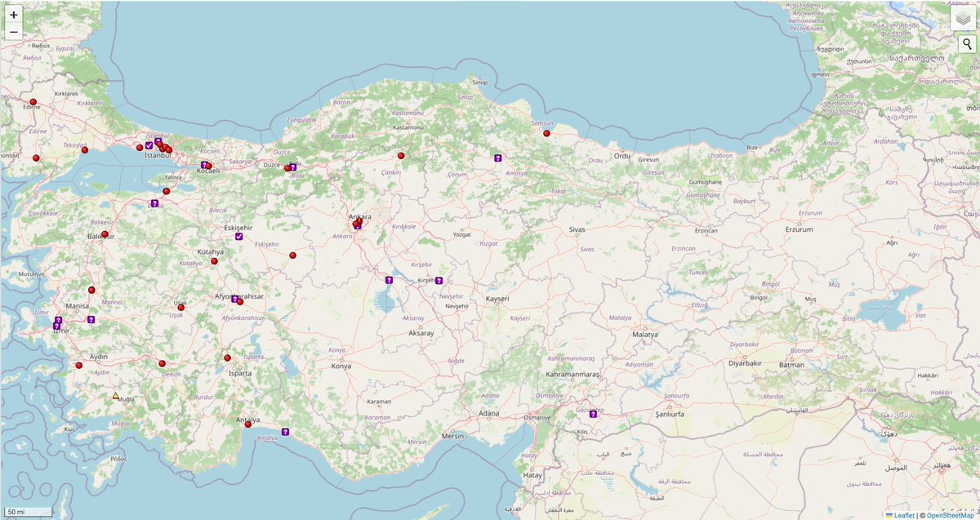This screenshot has width=980, height=520.
Task: Open the map search tool
Action: tap(965, 44)
